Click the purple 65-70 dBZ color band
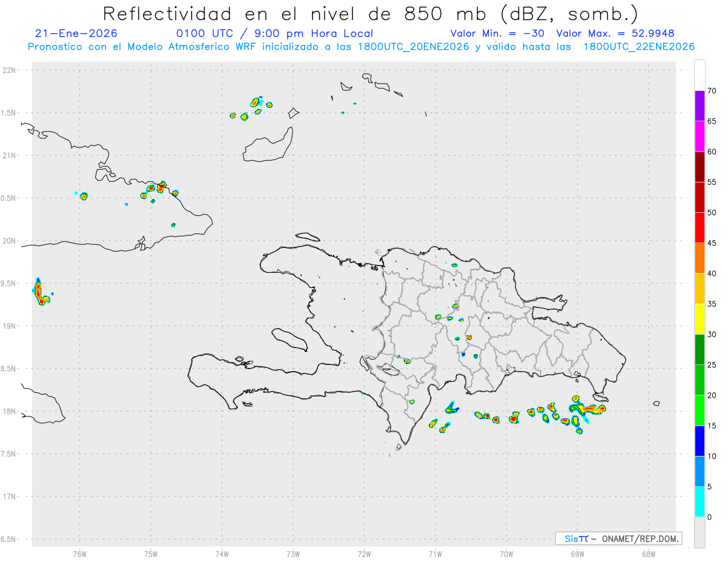The height and width of the screenshot is (562, 728). click(x=699, y=106)
